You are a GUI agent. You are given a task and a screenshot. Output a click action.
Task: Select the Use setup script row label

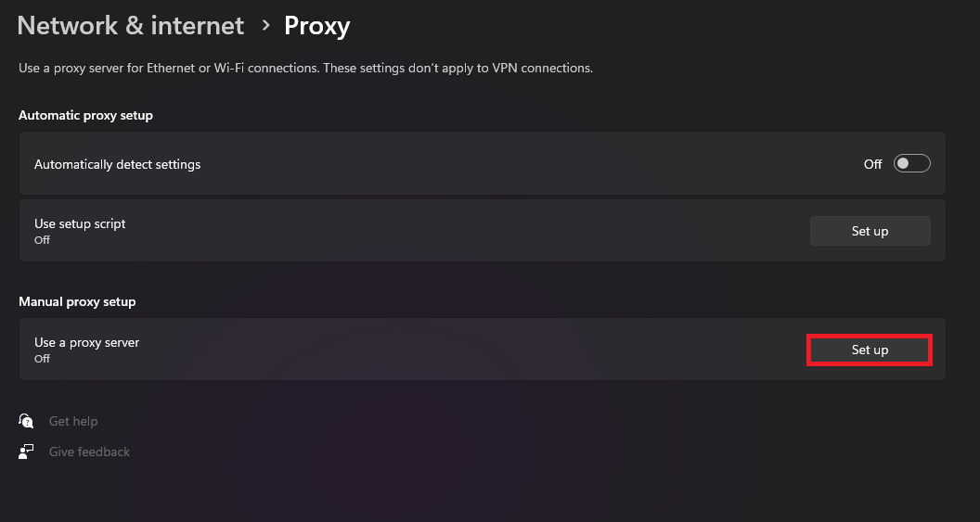click(80, 223)
